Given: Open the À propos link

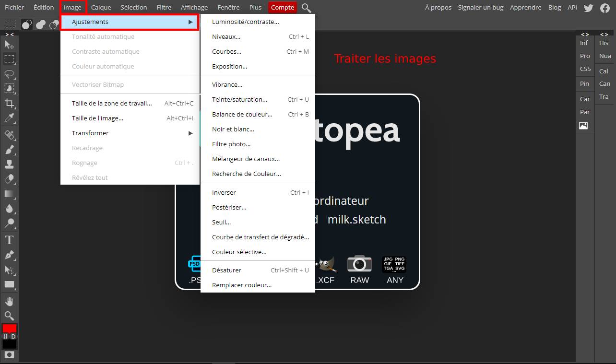Looking at the screenshot, I should (438, 7).
